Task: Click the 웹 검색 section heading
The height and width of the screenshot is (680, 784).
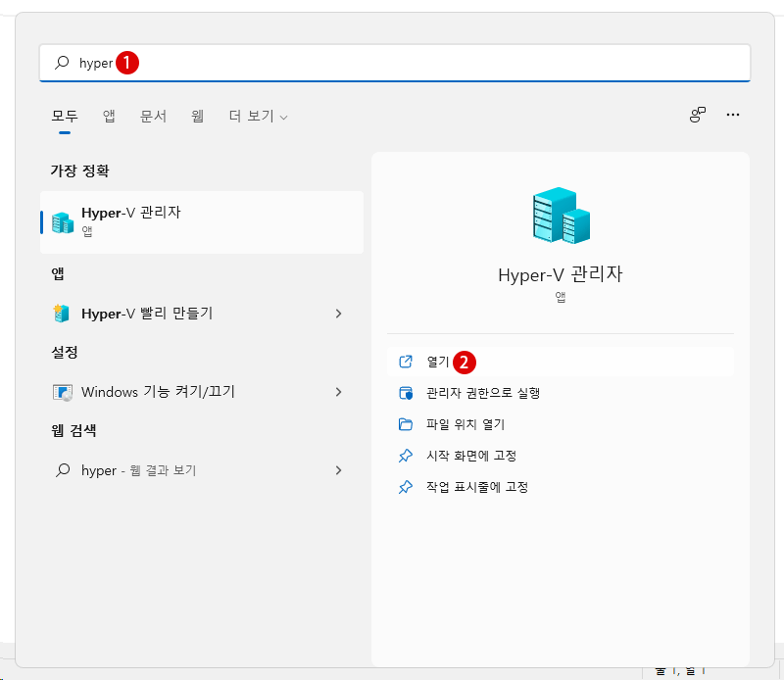Action: click(x=73, y=430)
